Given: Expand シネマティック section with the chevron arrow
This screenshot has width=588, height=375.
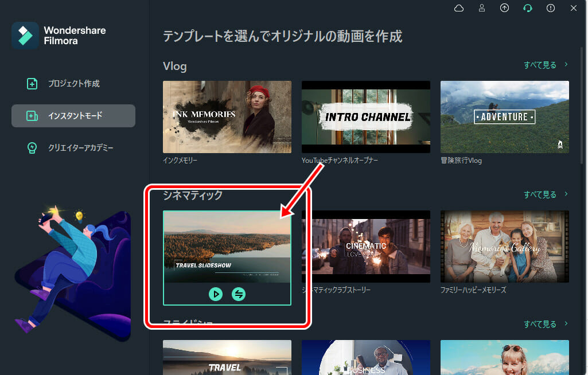Looking at the screenshot, I should pyautogui.click(x=566, y=194).
